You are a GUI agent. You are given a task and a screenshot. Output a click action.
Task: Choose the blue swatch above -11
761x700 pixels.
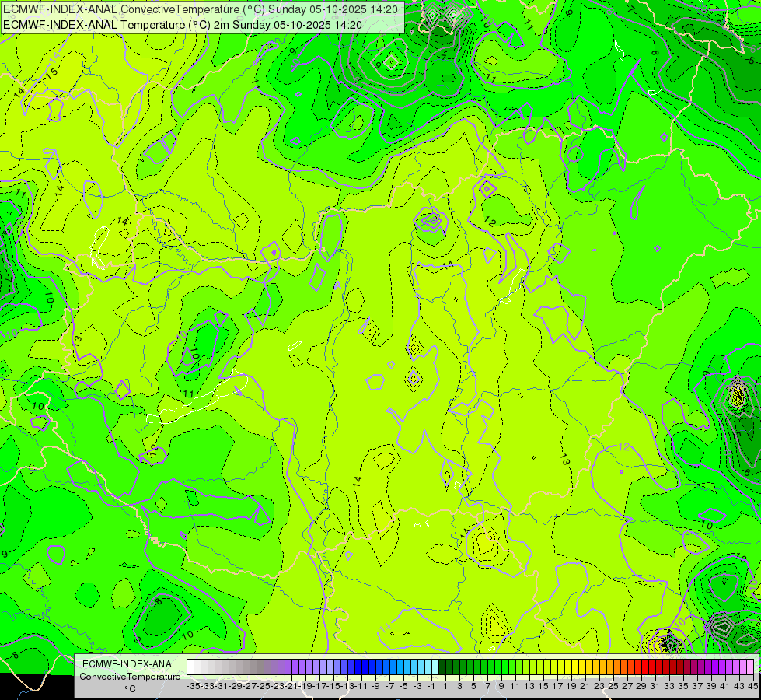(358, 667)
